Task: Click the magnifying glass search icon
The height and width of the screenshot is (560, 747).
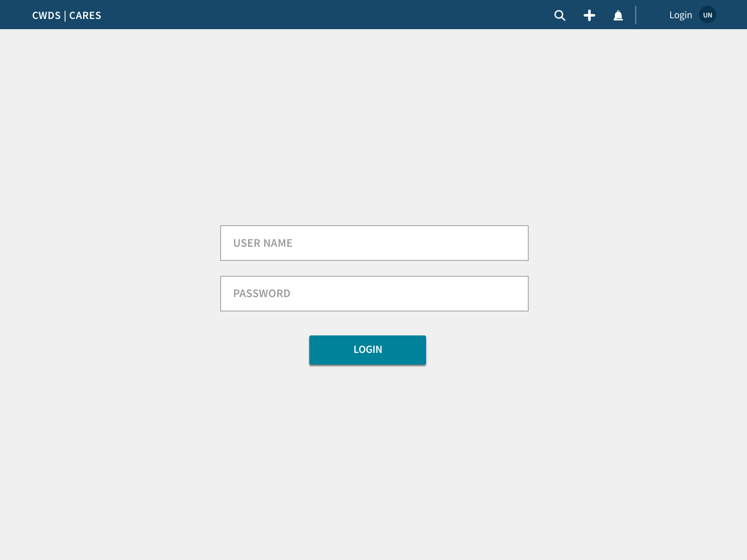Action: [x=560, y=15]
